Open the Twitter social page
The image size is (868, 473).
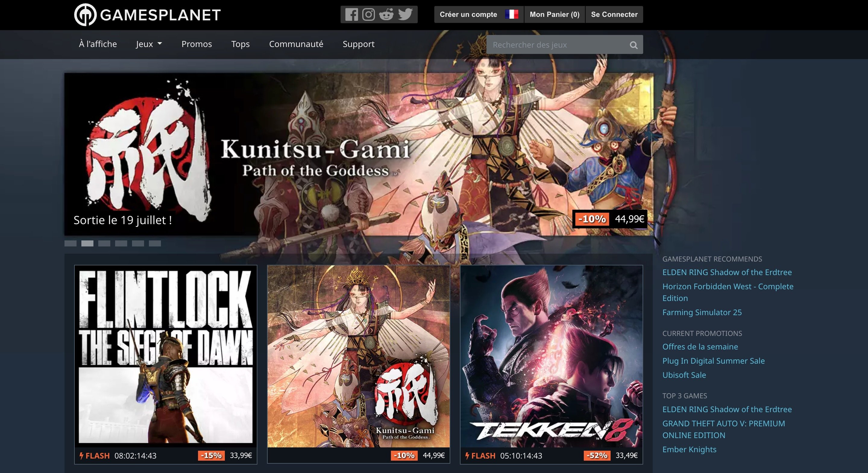pyautogui.click(x=405, y=14)
